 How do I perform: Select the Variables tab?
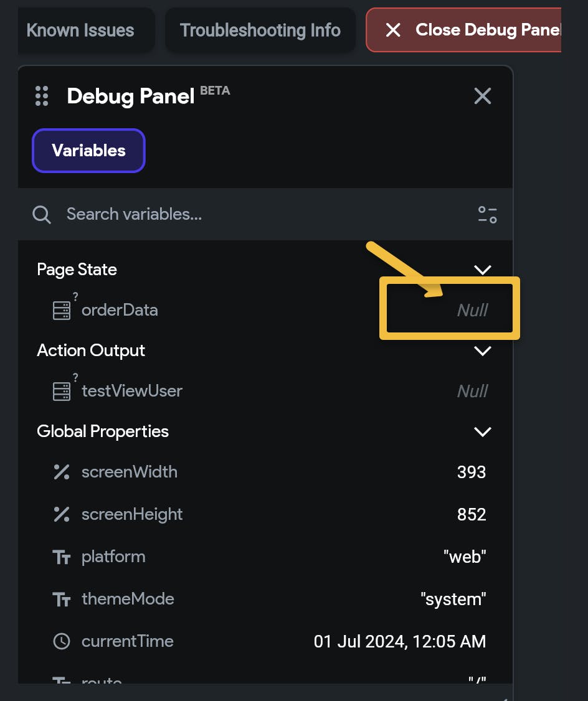pyautogui.click(x=88, y=151)
